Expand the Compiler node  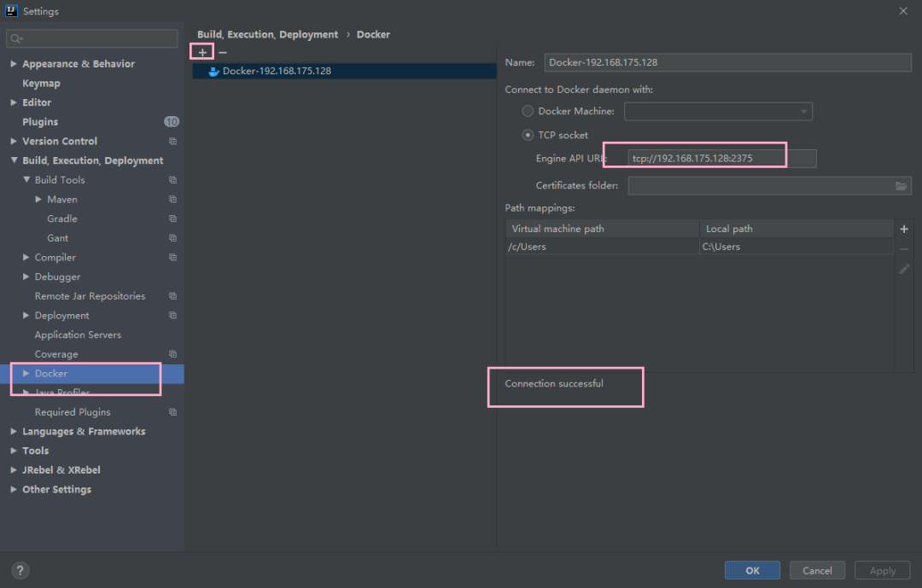[x=26, y=258]
